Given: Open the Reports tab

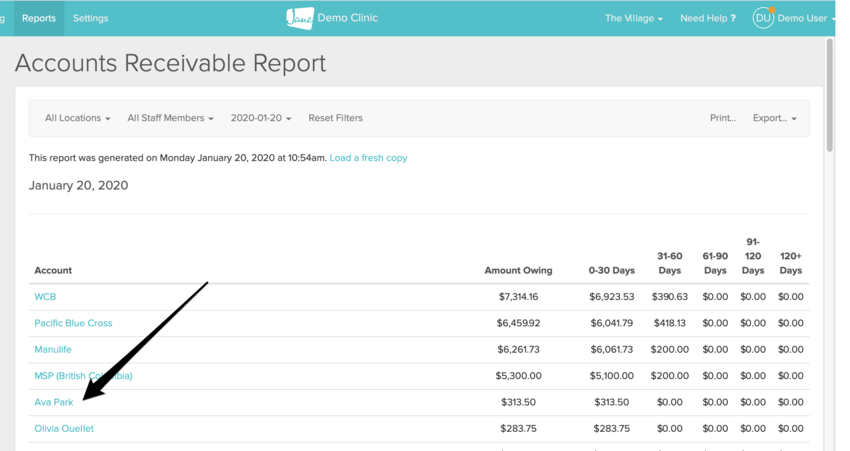Looking at the screenshot, I should point(39,18).
